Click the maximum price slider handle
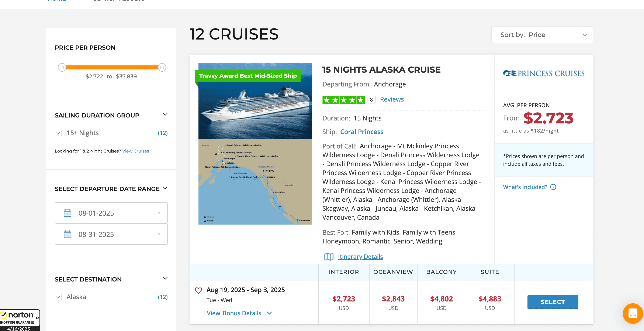Screen dimensions: 644x331 [x=162, y=67]
